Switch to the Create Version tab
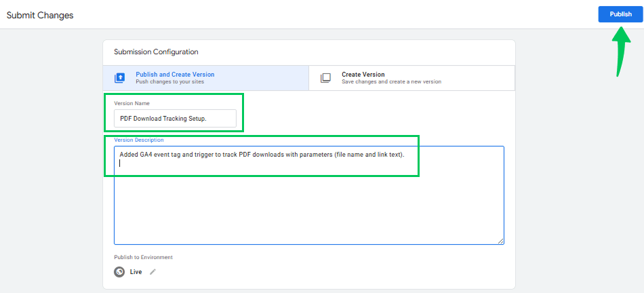Image resolution: width=644 pixels, height=293 pixels. (x=411, y=78)
